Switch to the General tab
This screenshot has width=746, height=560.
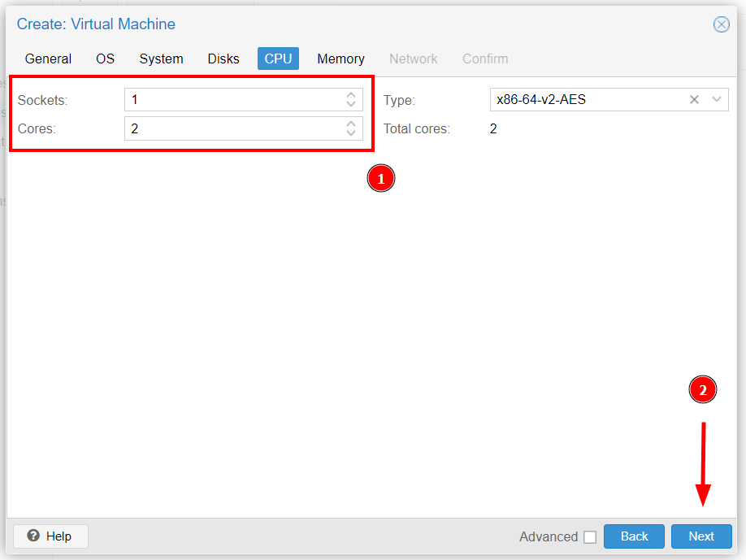pos(48,59)
